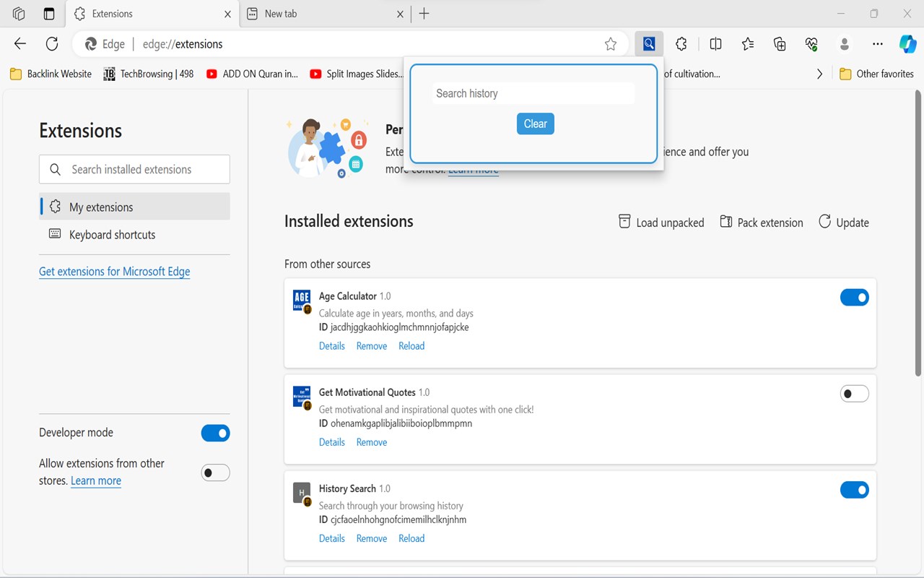The height and width of the screenshot is (578, 924).
Task: Enable the Get Motivational Quotes toggle
Action: [855, 394]
